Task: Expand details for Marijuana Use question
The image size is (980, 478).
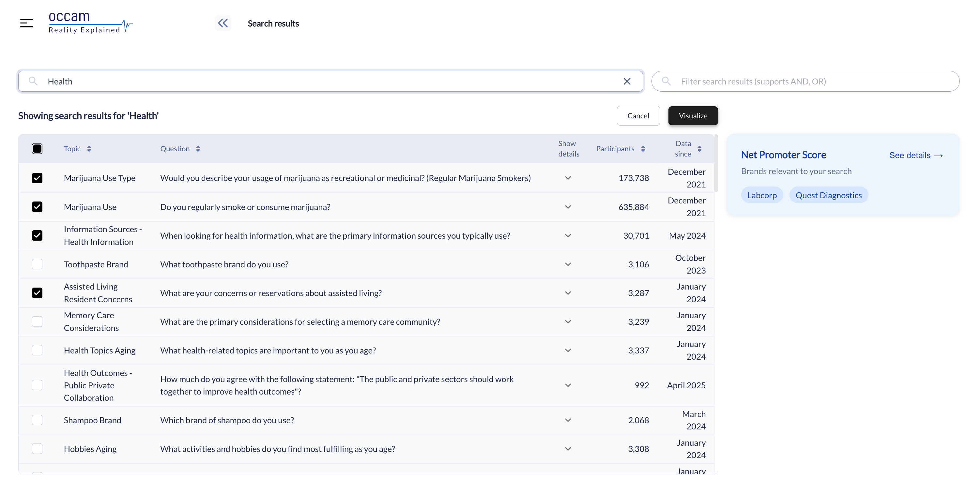Action: (x=568, y=207)
